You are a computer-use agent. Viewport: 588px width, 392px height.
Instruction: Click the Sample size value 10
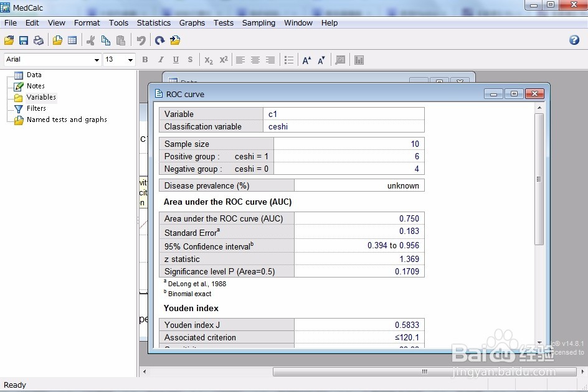tap(415, 144)
